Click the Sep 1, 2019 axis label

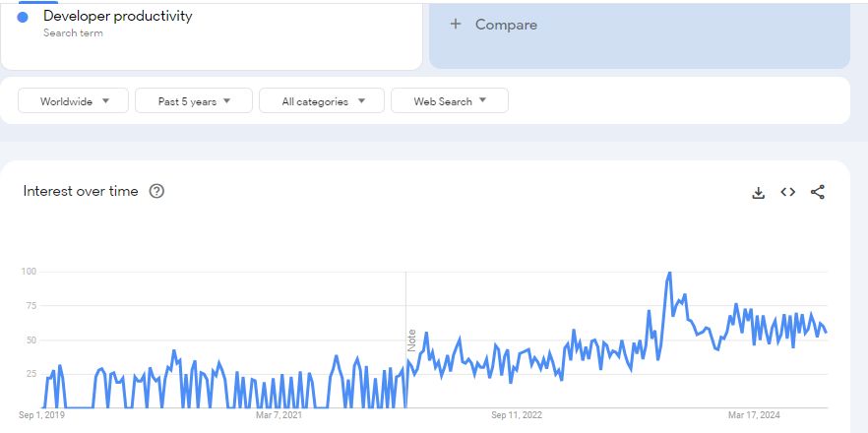click(40, 415)
